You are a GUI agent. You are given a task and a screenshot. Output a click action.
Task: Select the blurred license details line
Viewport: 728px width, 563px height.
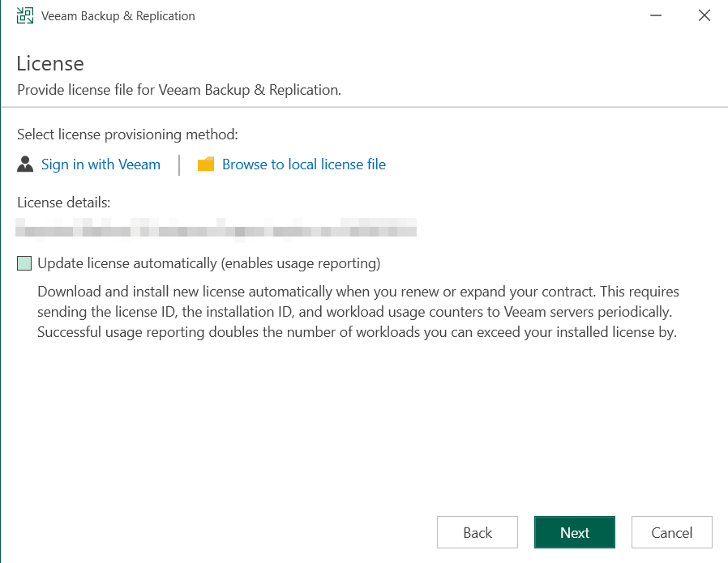pyautogui.click(x=216, y=230)
